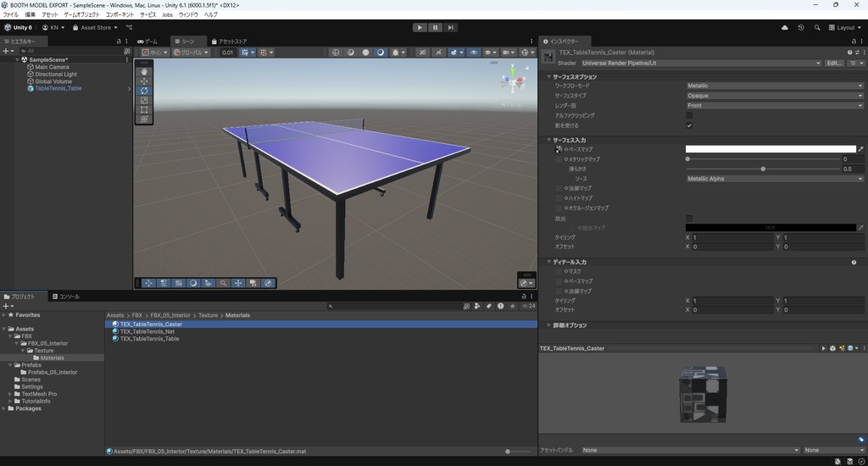
Task: Open Unity Cloud icon in top bar
Action: point(784,28)
